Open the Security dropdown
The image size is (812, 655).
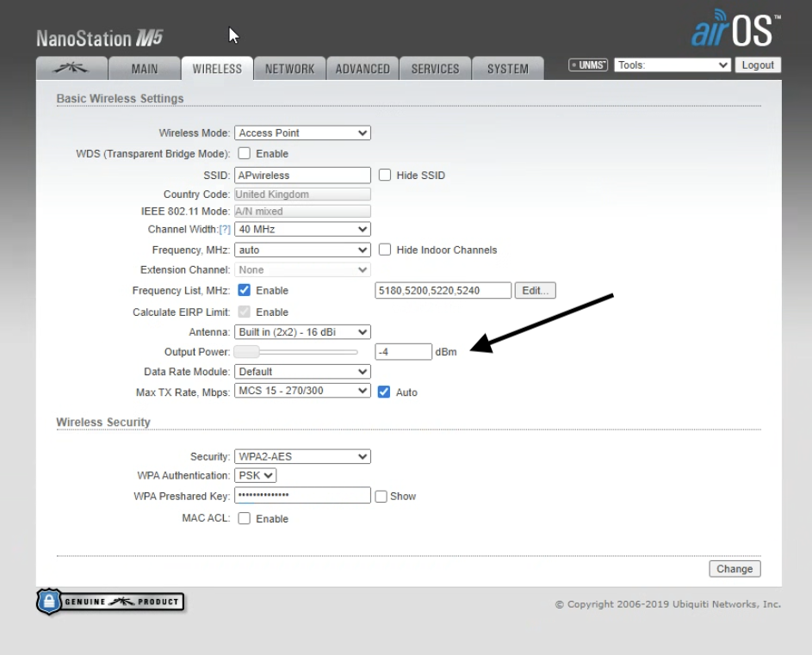tap(302, 457)
